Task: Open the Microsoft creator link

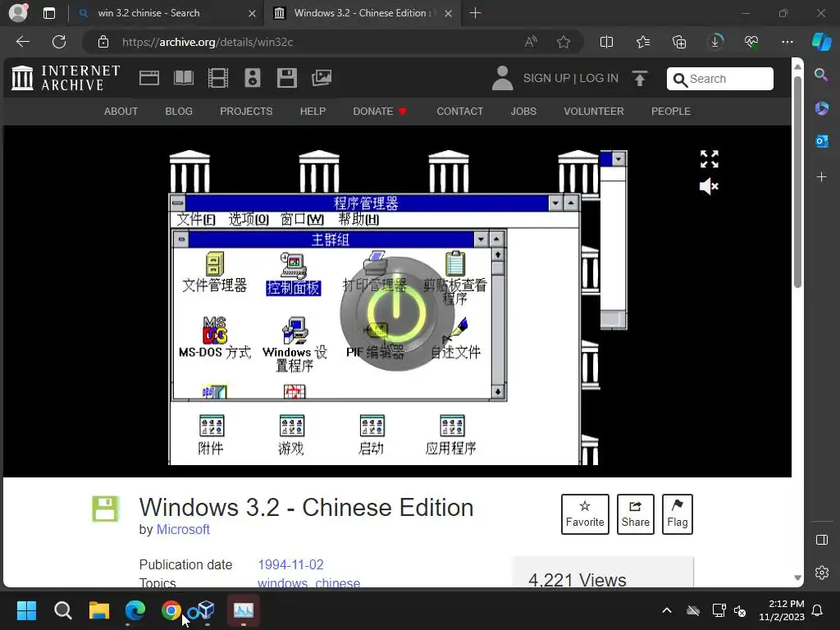Action: [183, 529]
